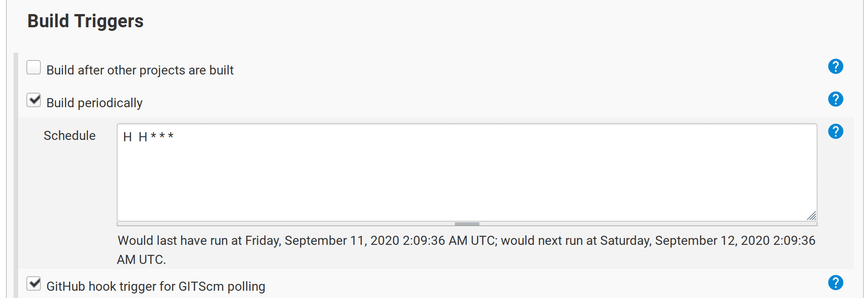The height and width of the screenshot is (298, 868).
Task: Click the Schedule field help icon
Action: [835, 132]
